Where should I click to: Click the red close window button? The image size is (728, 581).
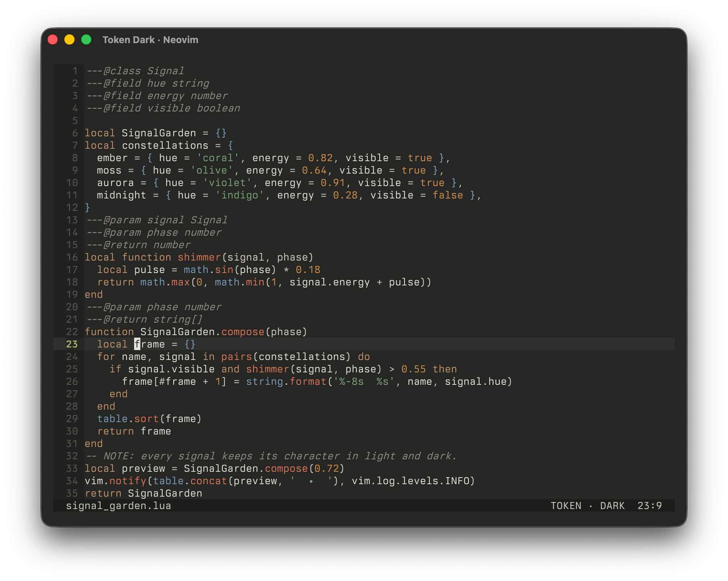coord(53,40)
